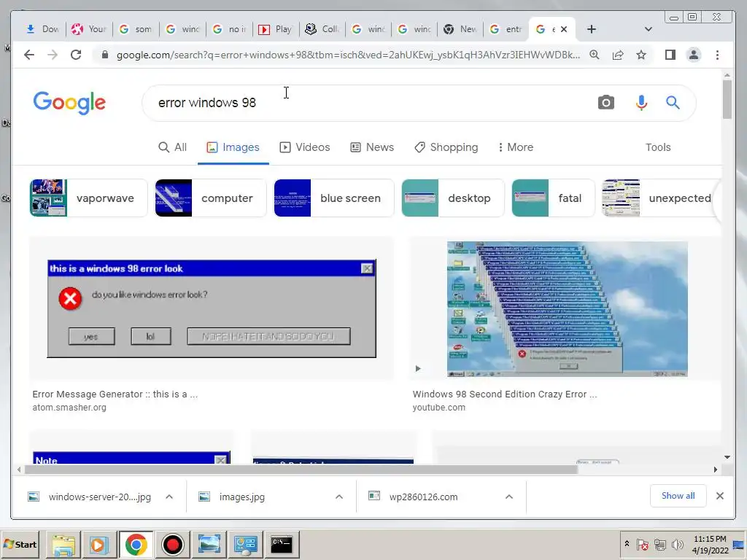
Task: Click the volume speaker tray icon
Action: (677, 544)
